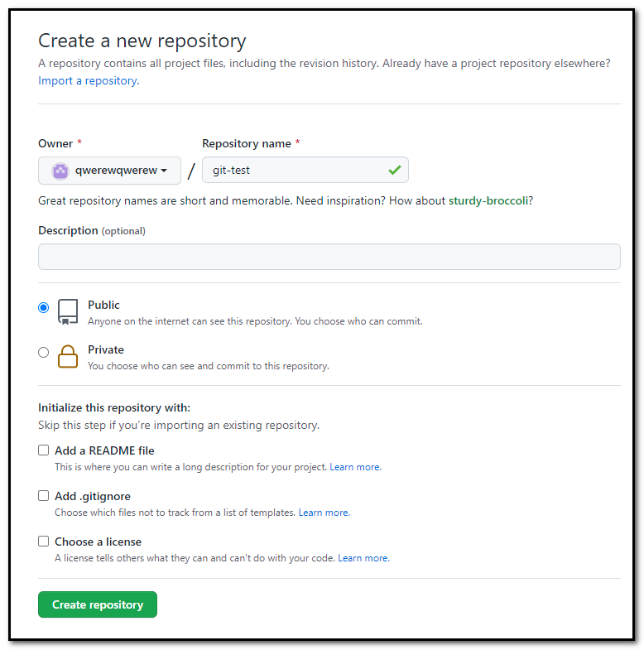Check the Add .gitignore option

point(44,496)
